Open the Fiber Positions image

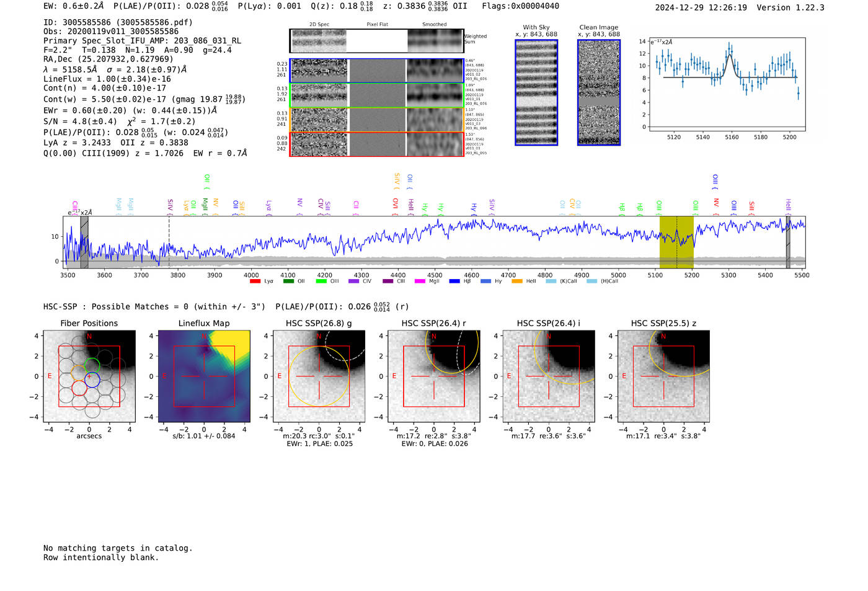click(x=89, y=376)
